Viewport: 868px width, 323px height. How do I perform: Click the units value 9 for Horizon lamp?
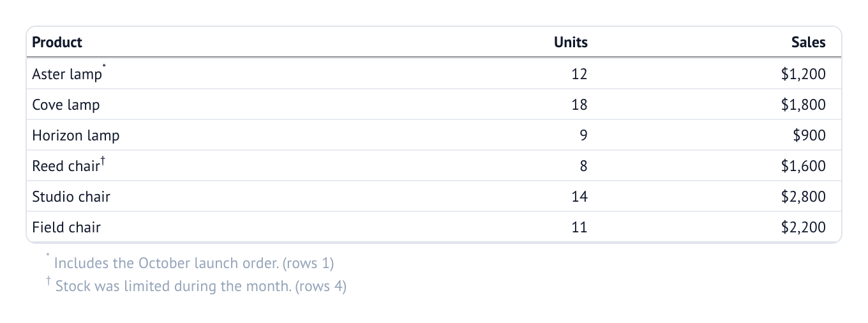point(583,135)
